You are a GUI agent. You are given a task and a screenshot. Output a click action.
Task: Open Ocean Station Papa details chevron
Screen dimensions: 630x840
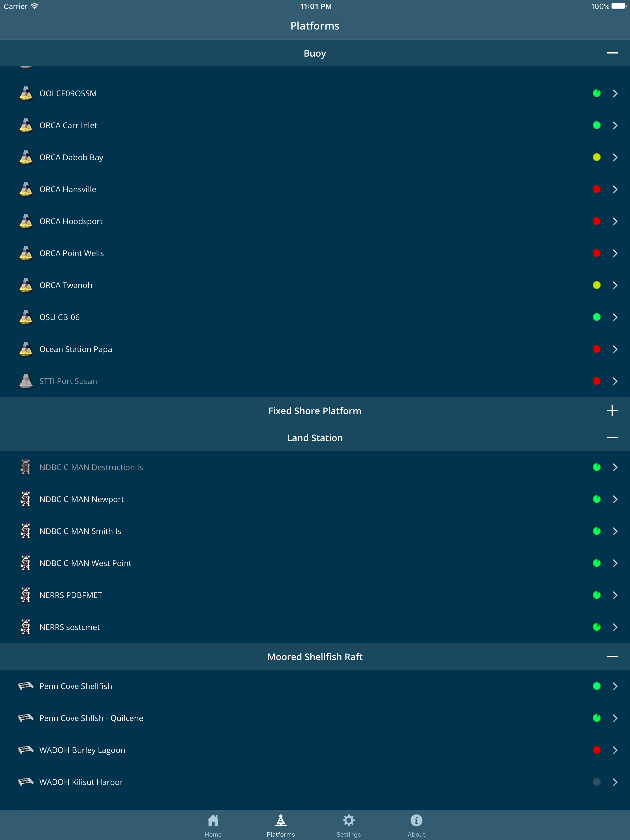[615, 349]
